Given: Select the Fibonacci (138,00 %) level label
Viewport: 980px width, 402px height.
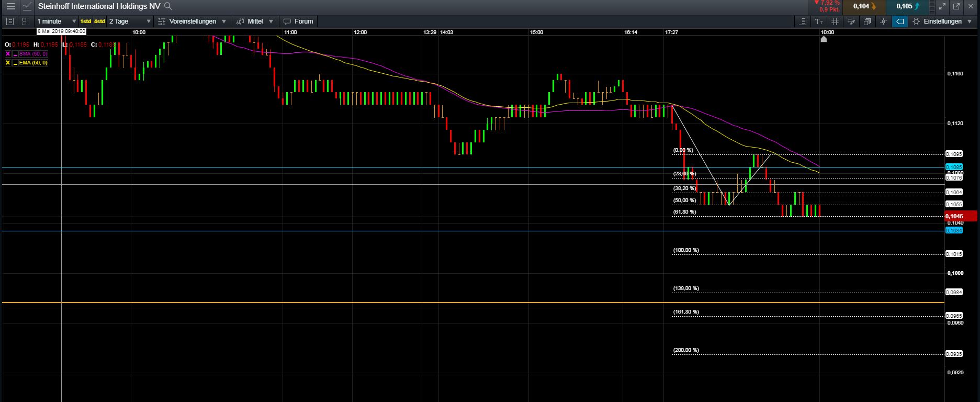Looking at the screenshot, I should click(x=686, y=288).
